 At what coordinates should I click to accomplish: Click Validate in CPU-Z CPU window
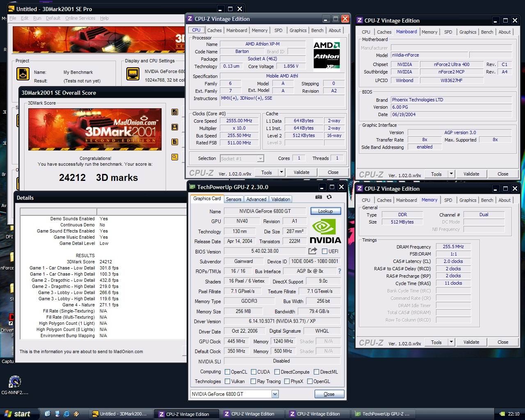tap(301, 172)
